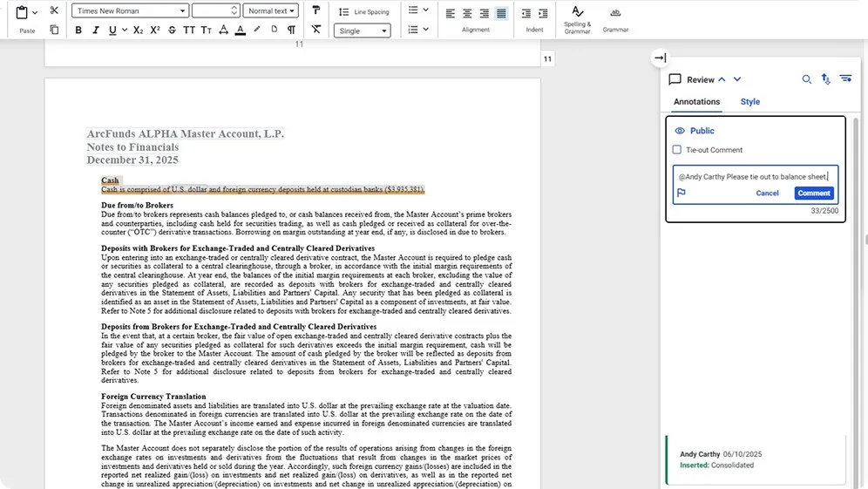Click the Format Painter icon
Image resolution: width=868 pixels, height=489 pixels.
point(316,10)
